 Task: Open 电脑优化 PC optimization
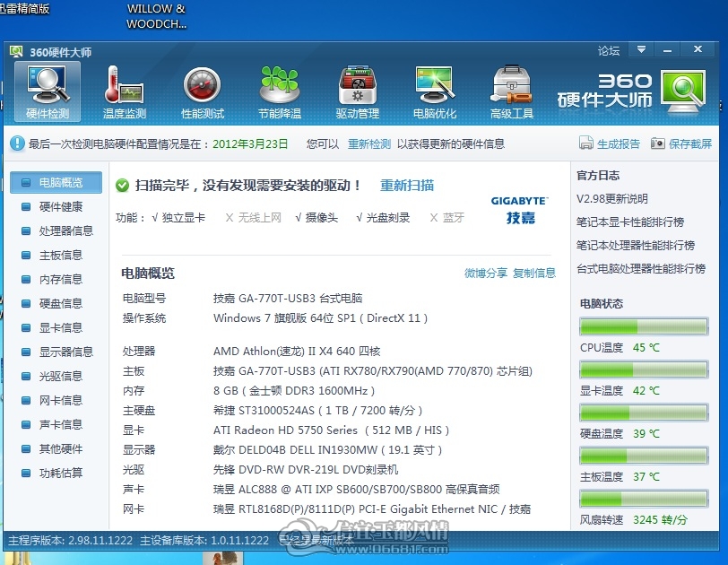point(435,91)
